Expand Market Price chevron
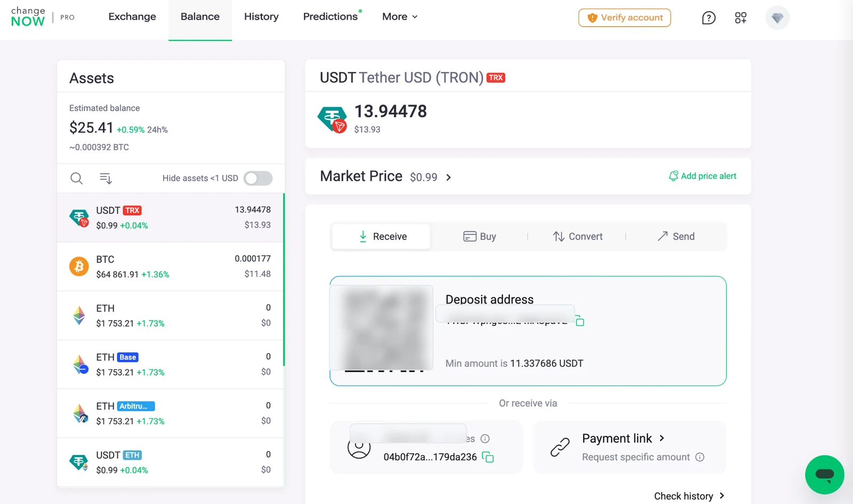 coord(448,177)
